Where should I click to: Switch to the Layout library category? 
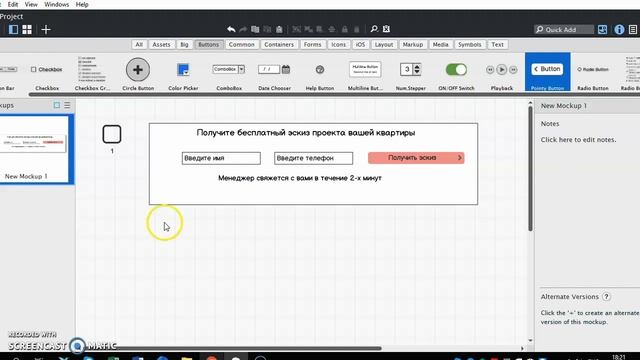coord(384,44)
